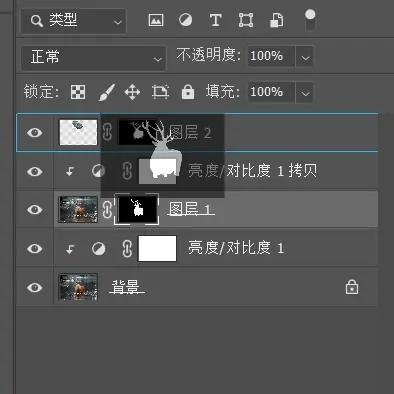Click the 不透明度 100% value field
This screenshot has height=394, width=394.
pyautogui.click(x=271, y=56)
